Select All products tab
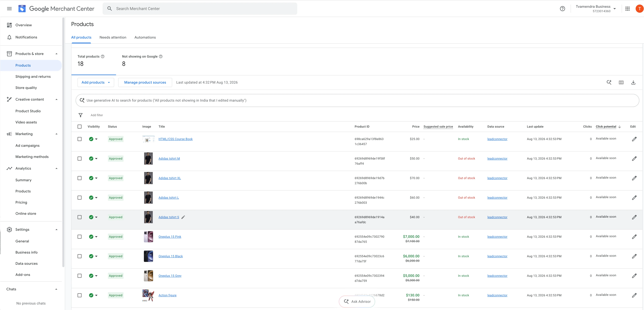This screenshot has height=310, width=644. [81, 37]
